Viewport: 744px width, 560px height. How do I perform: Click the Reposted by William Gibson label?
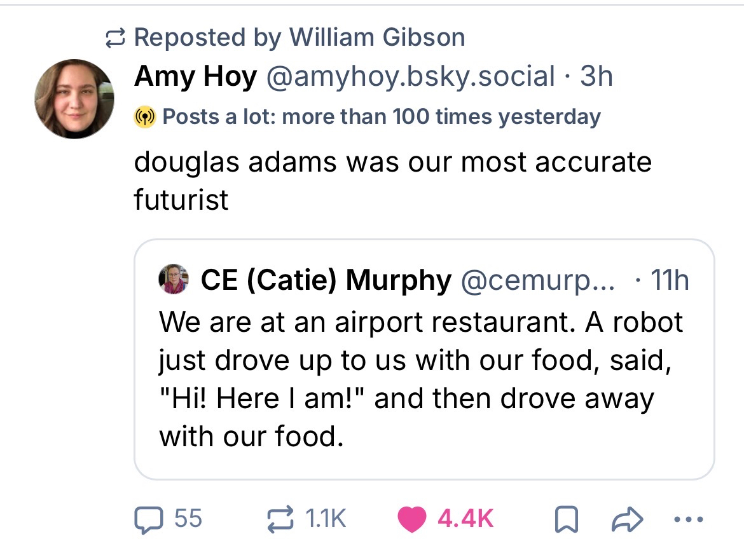point(300,38)
